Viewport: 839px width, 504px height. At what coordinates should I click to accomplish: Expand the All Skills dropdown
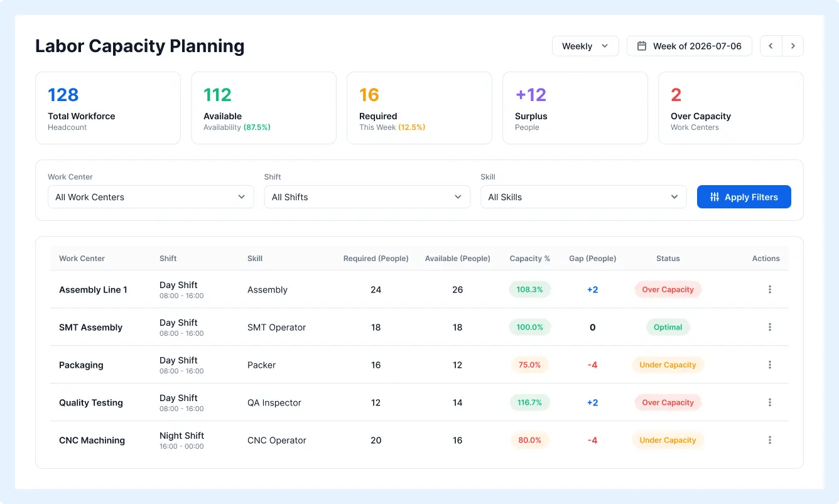tap(583, 197)
